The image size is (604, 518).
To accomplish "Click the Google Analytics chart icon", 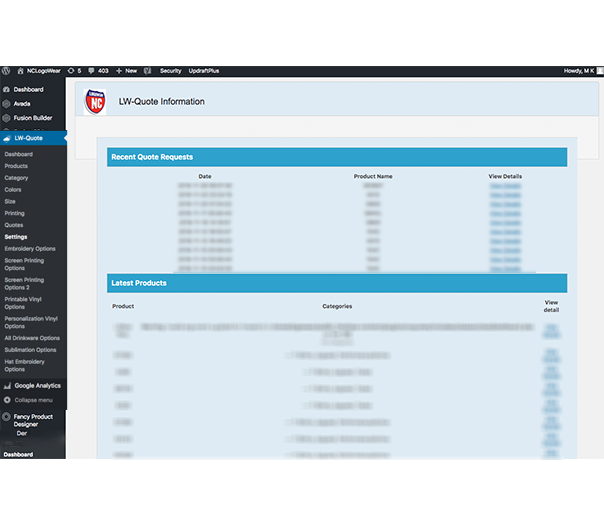I will 7,385.
